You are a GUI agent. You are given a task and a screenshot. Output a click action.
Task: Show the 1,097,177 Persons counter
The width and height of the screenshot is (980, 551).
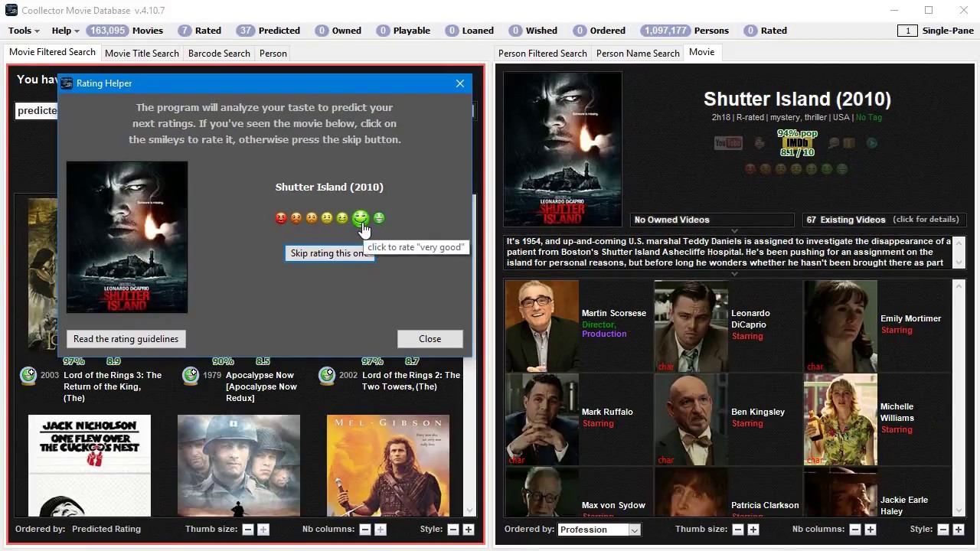(x=684, y=31)
